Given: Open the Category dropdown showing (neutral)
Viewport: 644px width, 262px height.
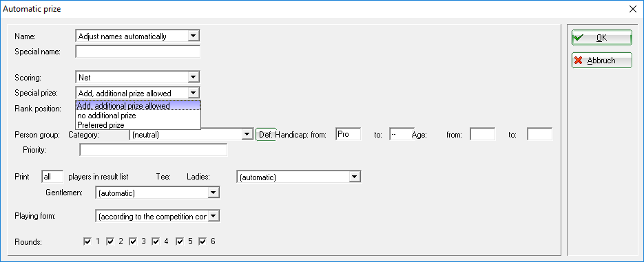Looking at the screenshot, I should pos(191,134).
